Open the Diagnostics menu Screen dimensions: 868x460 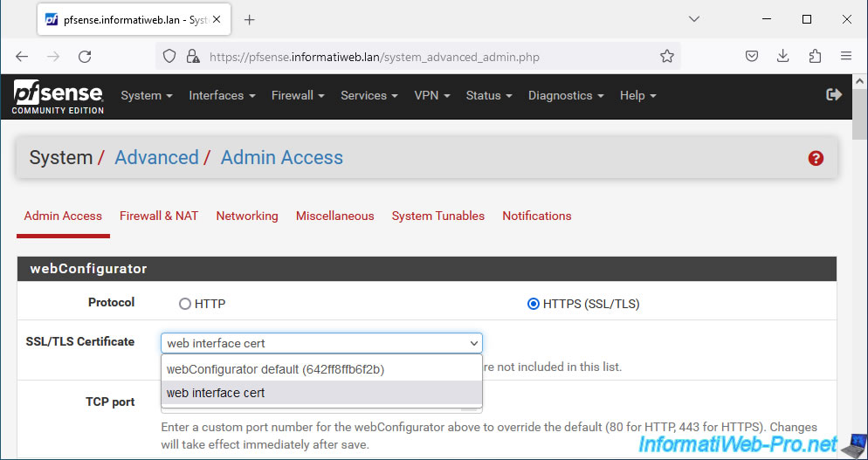[566, 95]
